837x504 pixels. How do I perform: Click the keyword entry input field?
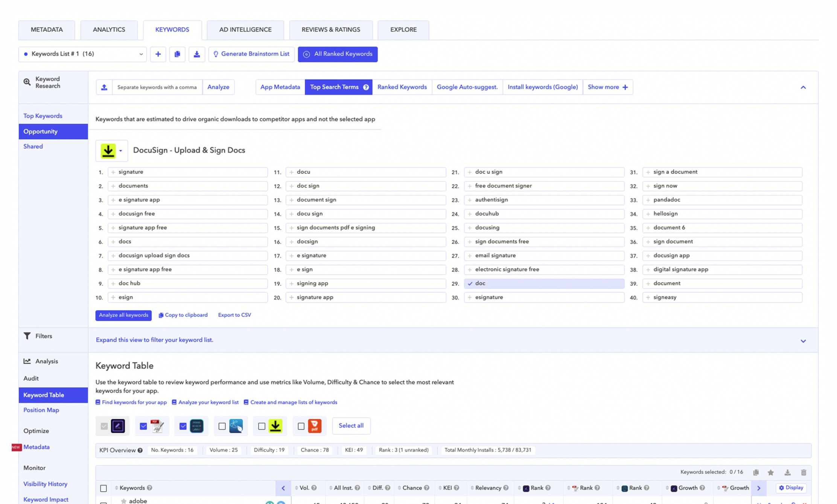(157, 87)
